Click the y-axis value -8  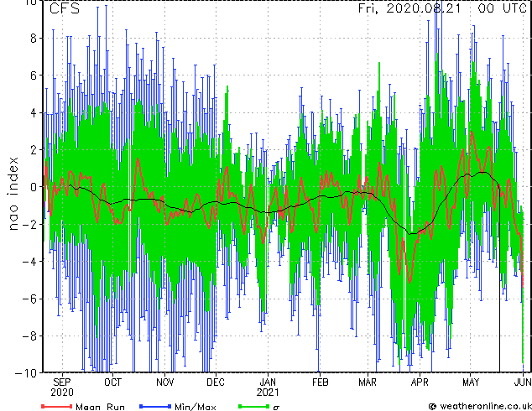29,336
